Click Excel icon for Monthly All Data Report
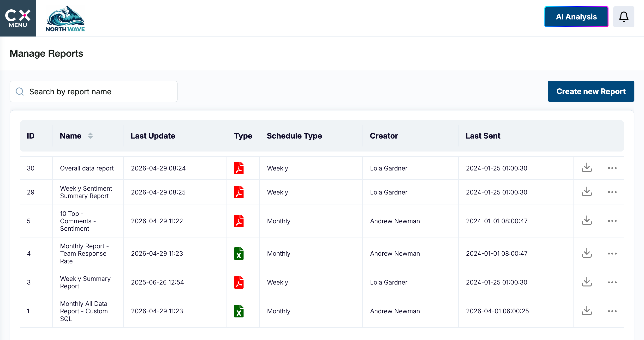Viewport: 644px width, 340px height. coord(239,311)
